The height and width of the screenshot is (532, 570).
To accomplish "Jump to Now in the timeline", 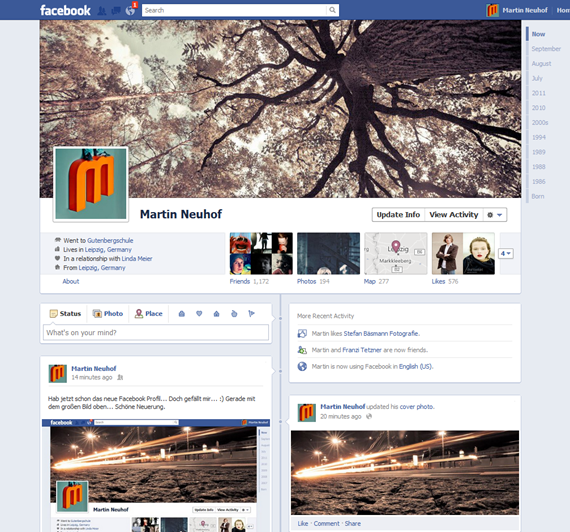I will pos(538,34).
